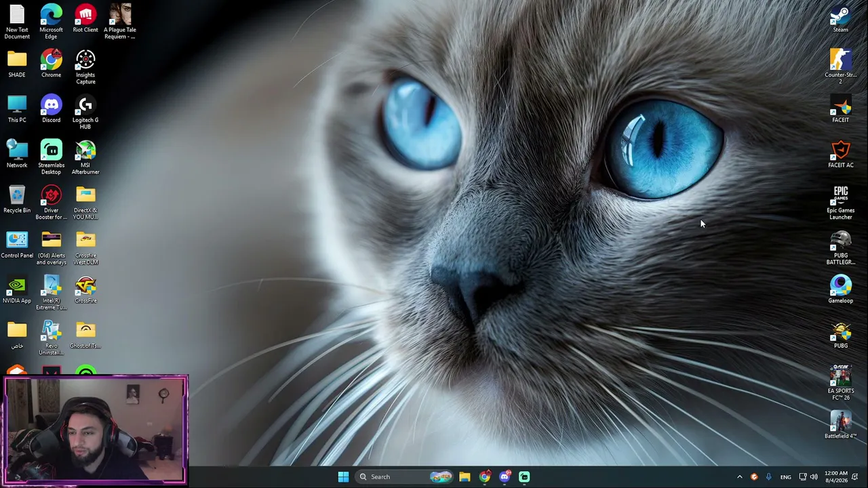Select the This PC icon
This screenshot has width=868, height=488.
[x=17, y=109]
